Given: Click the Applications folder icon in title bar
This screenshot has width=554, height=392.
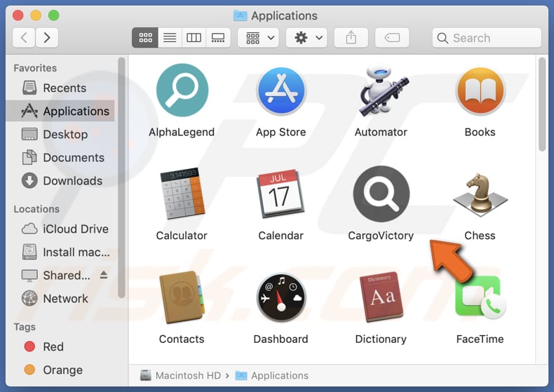Looking at the screenshot, I should [241, 15].
